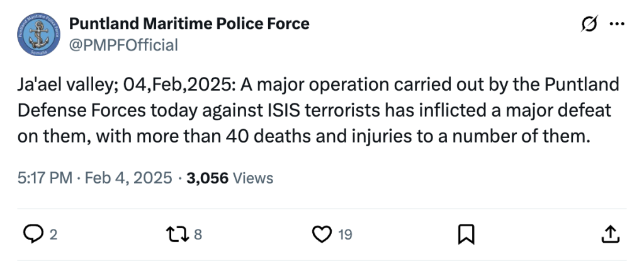This screenshot has width=644, height=261.
Task: Repost this tweet using the arrows icon
Action: (x=180, y=235)
